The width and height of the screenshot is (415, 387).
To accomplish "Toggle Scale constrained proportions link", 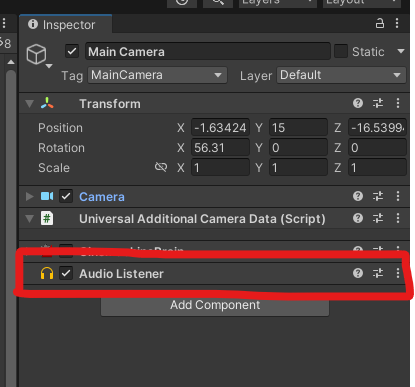I will point(161,167).
